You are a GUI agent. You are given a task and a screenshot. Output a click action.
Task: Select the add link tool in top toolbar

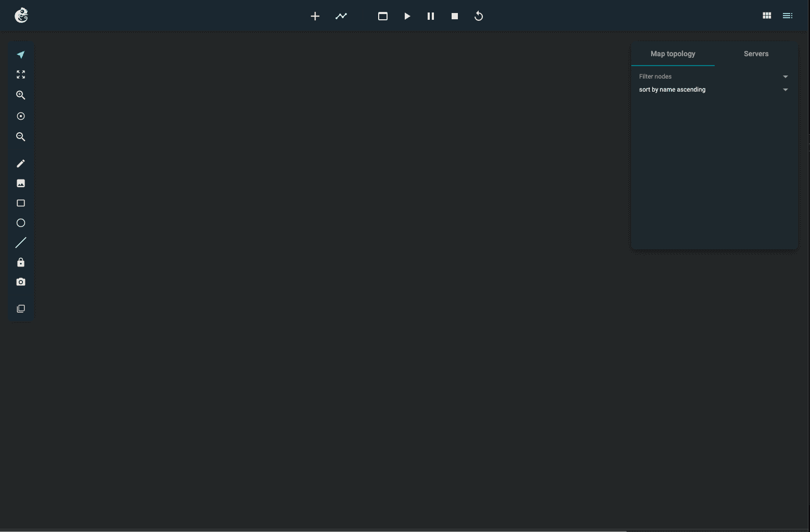pyautogui.click(x=341, y=16)
